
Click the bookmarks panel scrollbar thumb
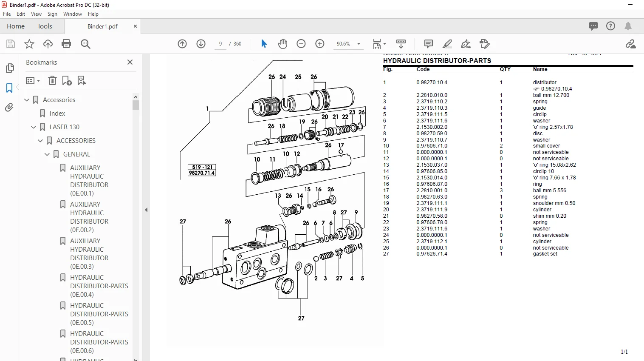(x=136, y=105)
